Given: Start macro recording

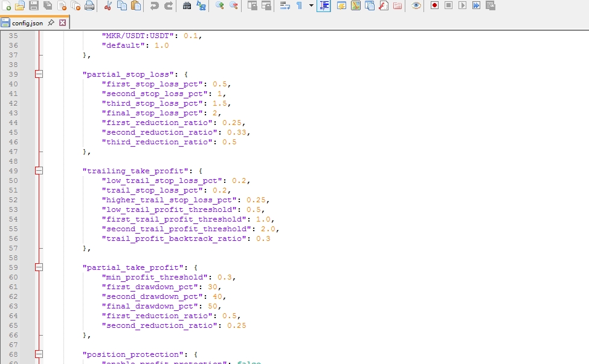Looking at the screenshot, I should pos(434,5).
